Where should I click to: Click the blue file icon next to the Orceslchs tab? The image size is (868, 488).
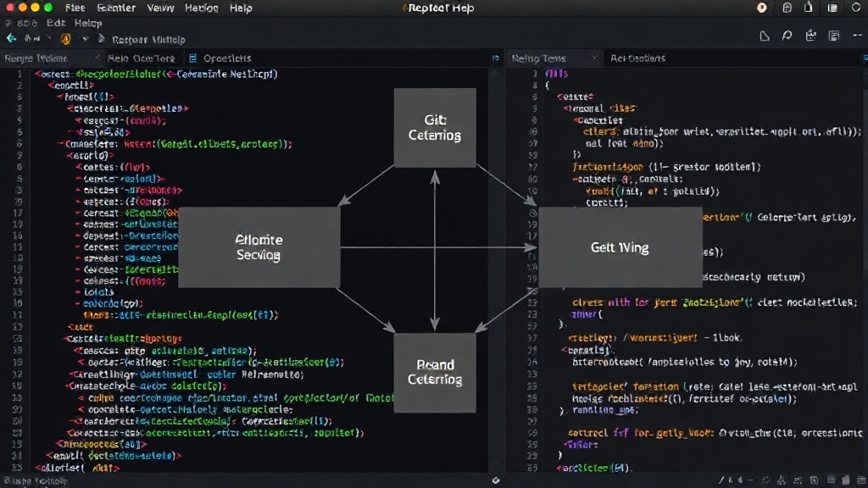192,58
